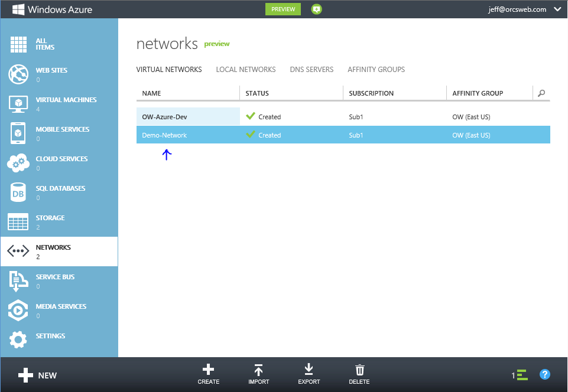Switch to the Affinity Groups tab
Screen dimensions: 568x392
[376, 70]
